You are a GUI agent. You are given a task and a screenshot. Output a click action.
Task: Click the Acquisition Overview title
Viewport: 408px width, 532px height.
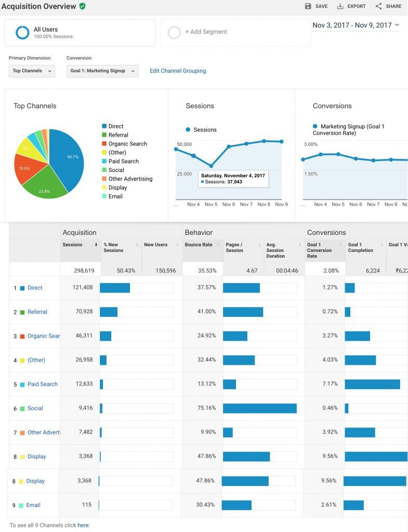tap(38, 6)
